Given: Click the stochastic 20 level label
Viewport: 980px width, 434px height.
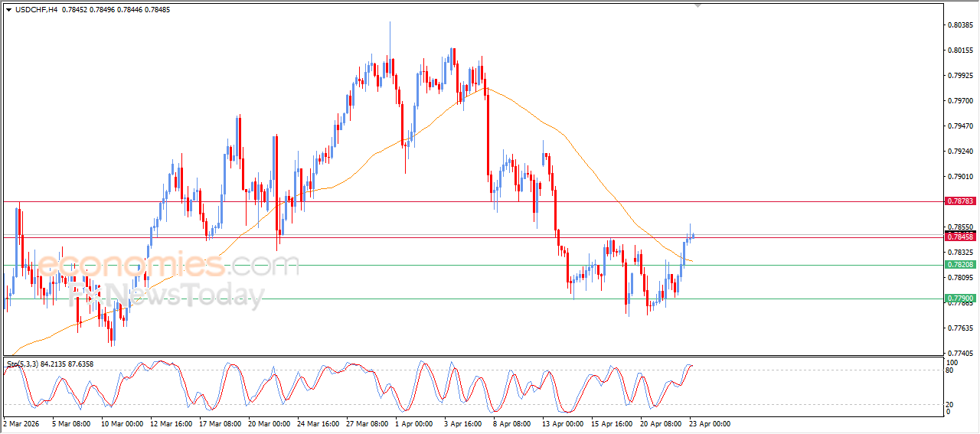Looking at the screenshot, I should pyautogui.click(x=951, y=404).
